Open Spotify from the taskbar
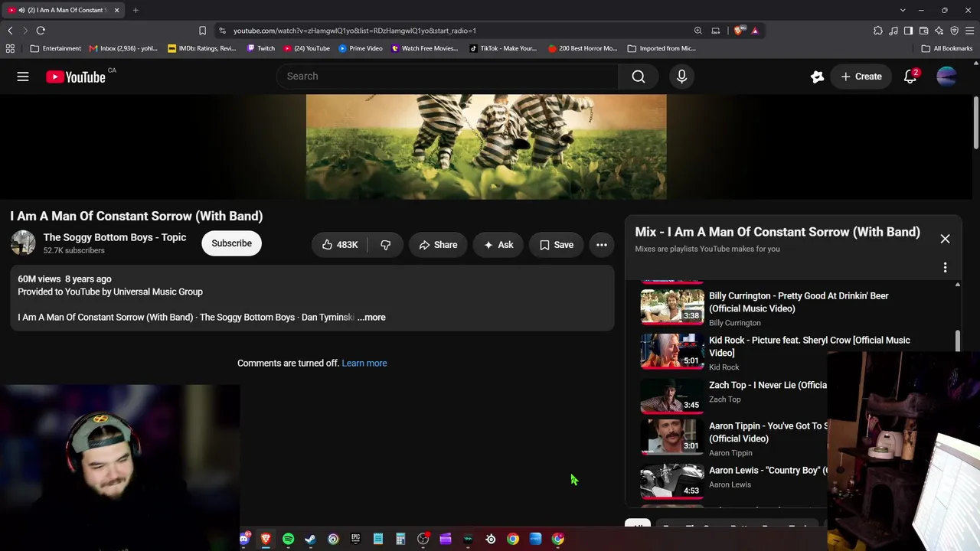 (288, 539)
